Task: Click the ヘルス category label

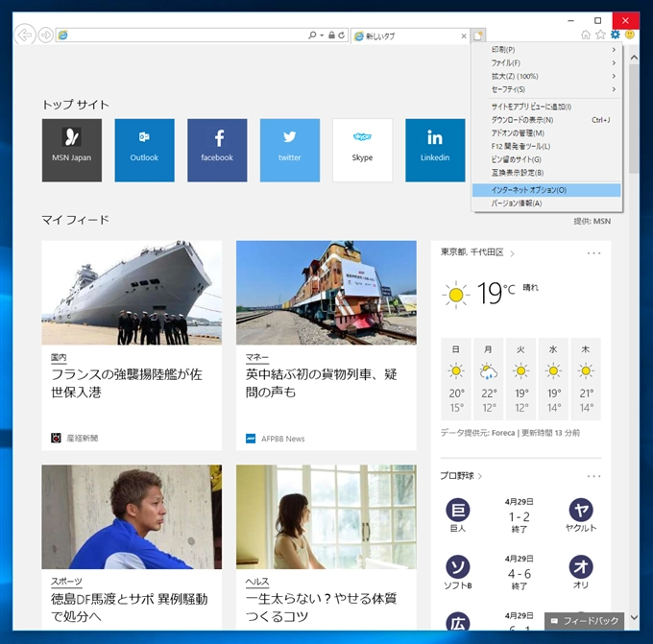Action: pos(257,582)
